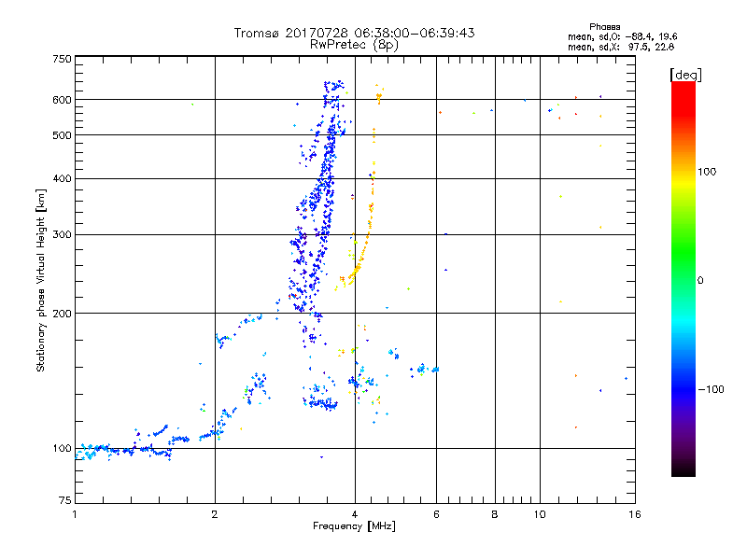The image size is (747, 560).
Task: Click the y-axis '600' tick label
Action: pos(62,100)
